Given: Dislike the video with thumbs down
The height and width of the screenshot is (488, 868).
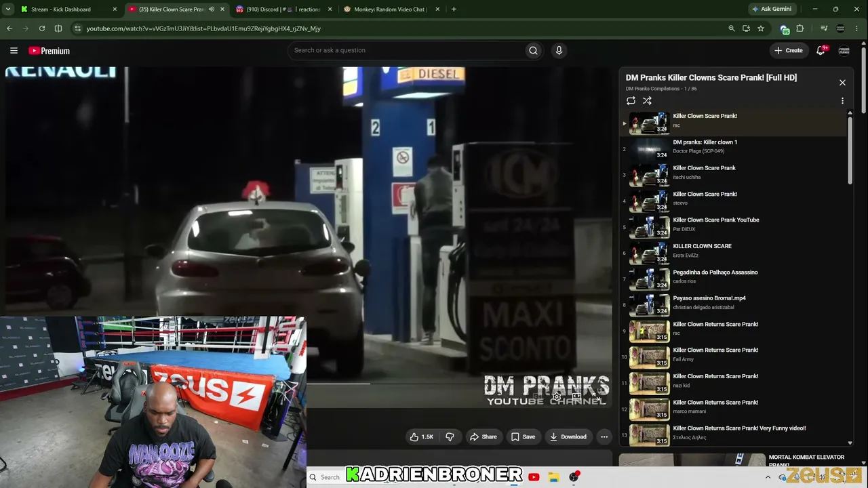Looking at the screenshot, I should 450,437.
